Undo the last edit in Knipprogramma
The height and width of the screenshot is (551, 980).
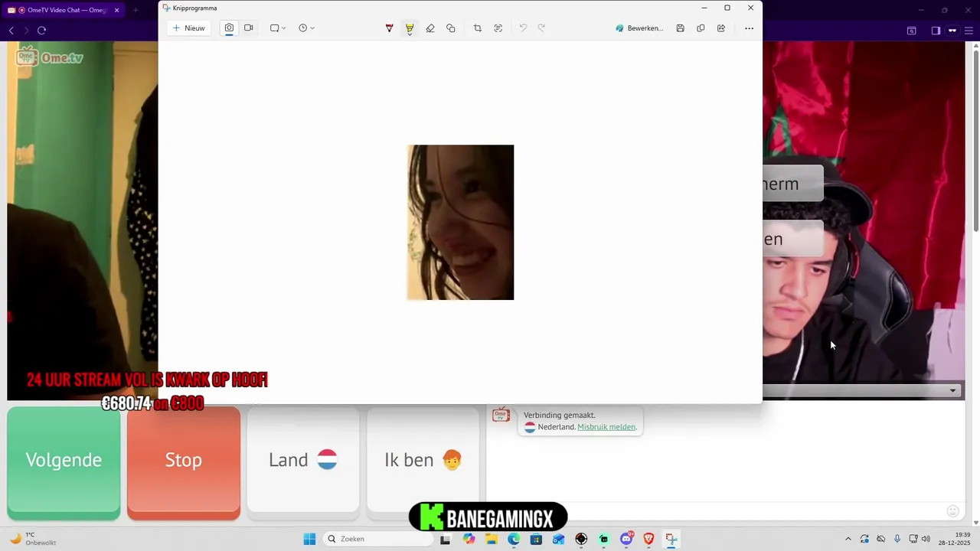click(523, 28)
